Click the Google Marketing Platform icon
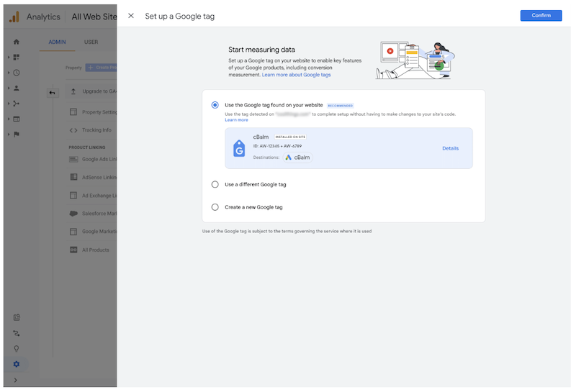576x392 pixels. click(x=73, y=232)
